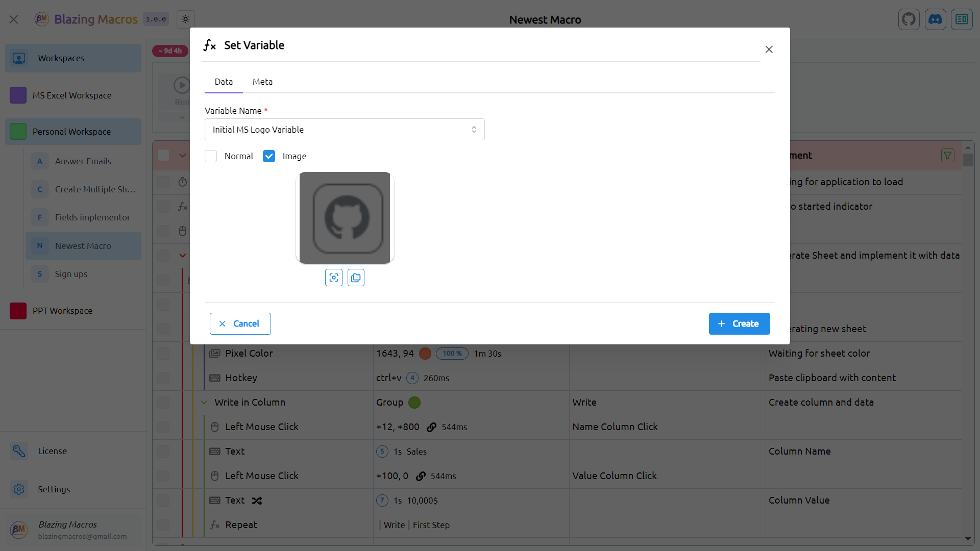
Task: Click the Pixel Color orange swatch
Action: click(425, 354)
